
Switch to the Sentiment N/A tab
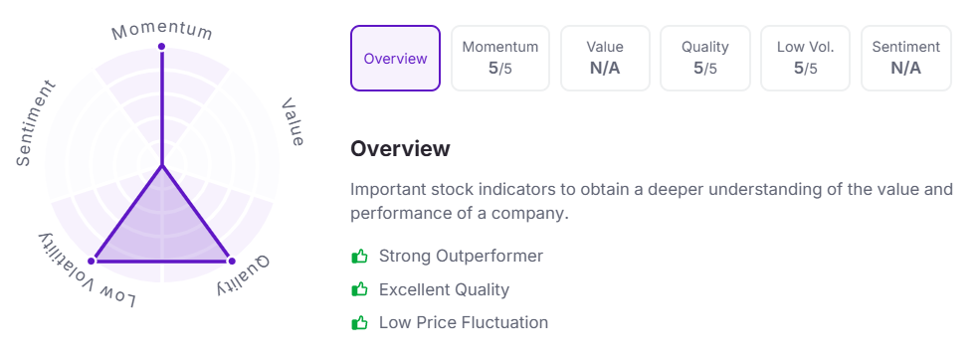906,58
